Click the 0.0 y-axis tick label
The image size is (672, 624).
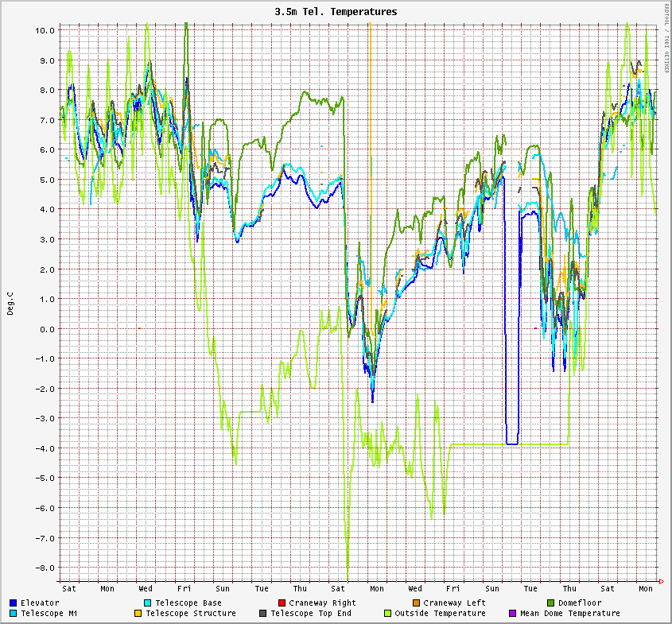pos(48,329)
